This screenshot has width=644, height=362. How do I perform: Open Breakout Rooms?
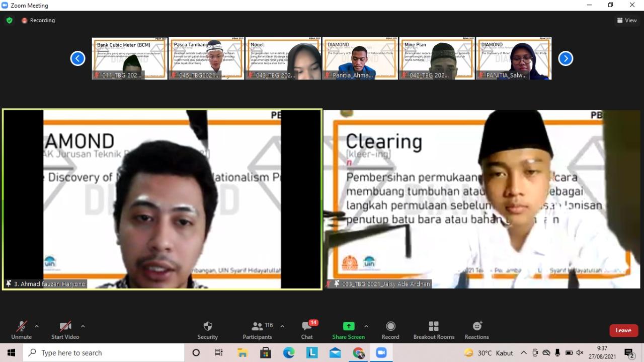coord(434,330)
